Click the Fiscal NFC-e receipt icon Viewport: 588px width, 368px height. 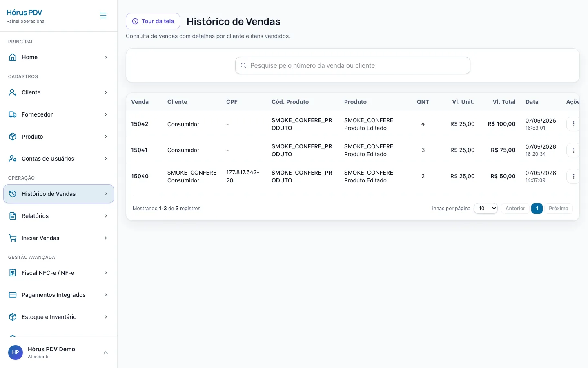tap(13, 273)
